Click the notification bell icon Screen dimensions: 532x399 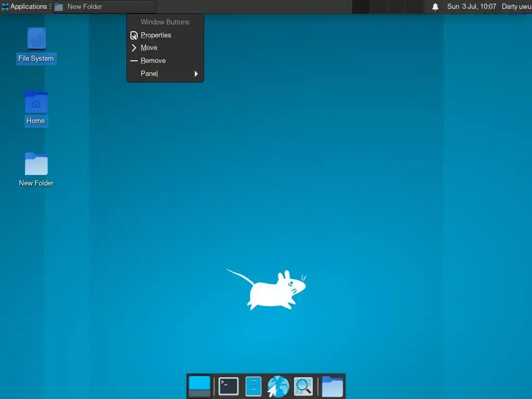click(x=435, y=6)
